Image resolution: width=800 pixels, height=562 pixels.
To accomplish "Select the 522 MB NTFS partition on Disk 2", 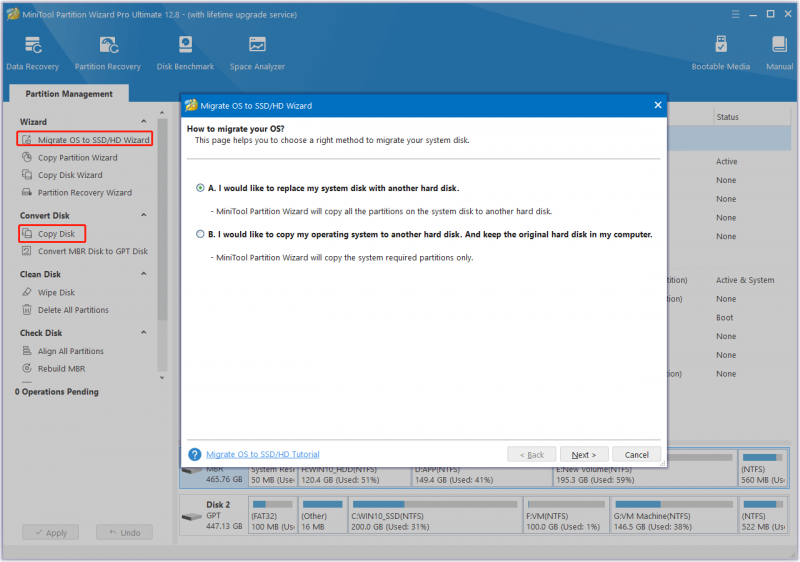I will [762, 515].
